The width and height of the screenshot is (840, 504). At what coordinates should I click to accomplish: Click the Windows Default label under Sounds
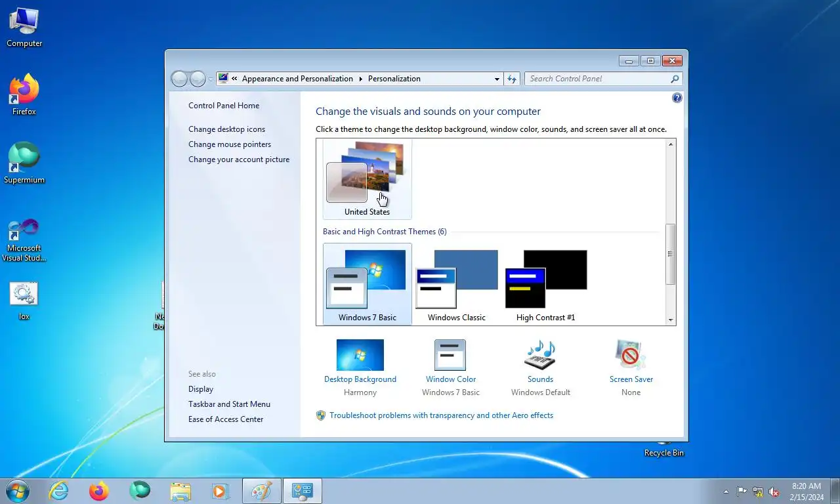click(541, 392)
